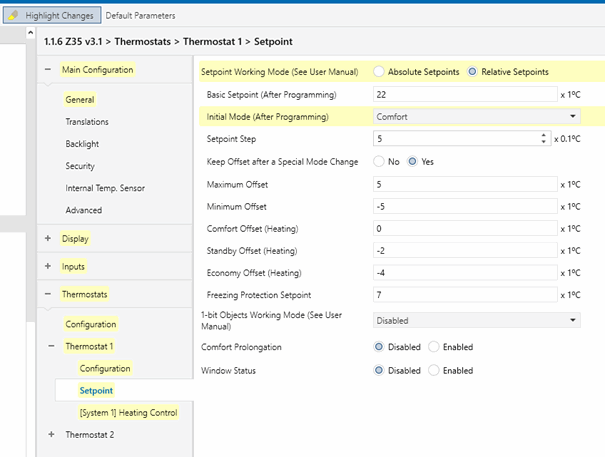Click the Standby Offset (Heating) field

[465, 251]
